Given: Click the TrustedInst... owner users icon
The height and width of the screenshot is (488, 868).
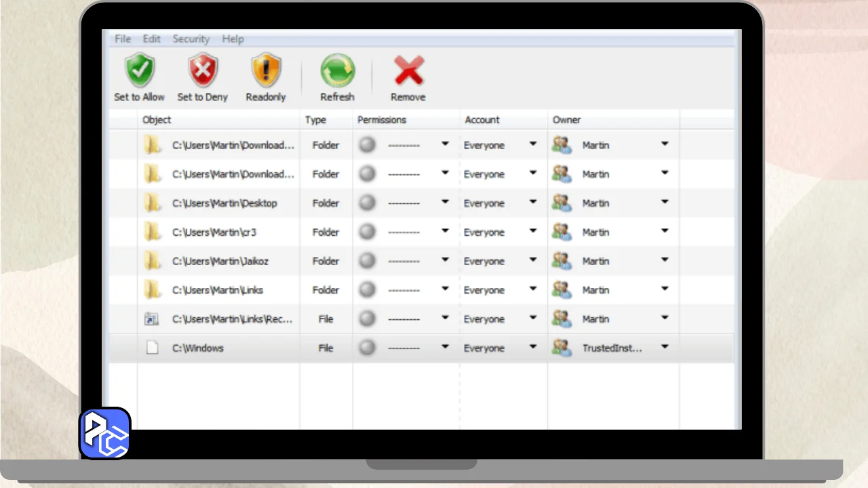Looking at the screenshot, I should 561,348.
